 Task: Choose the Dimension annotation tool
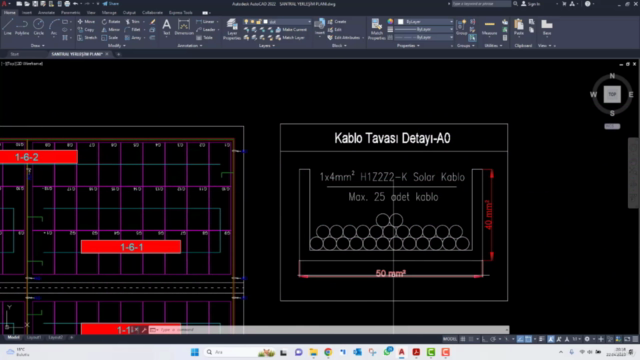(184, 27)
